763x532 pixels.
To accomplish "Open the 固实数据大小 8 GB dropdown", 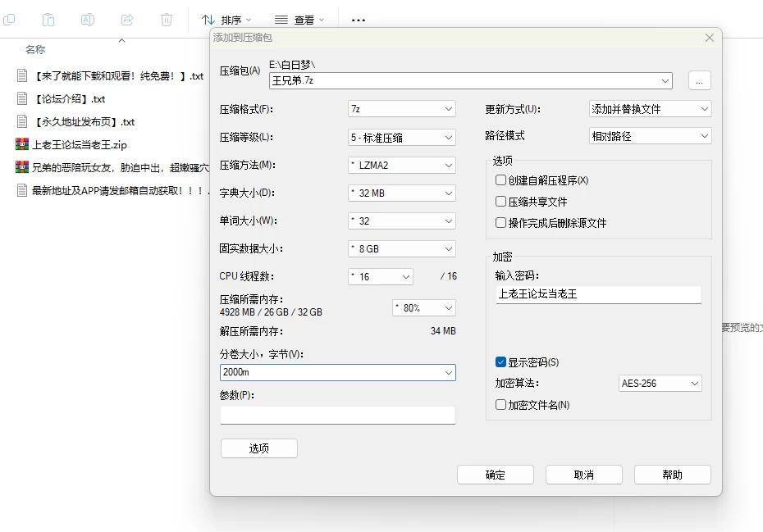I will (402, 249).
